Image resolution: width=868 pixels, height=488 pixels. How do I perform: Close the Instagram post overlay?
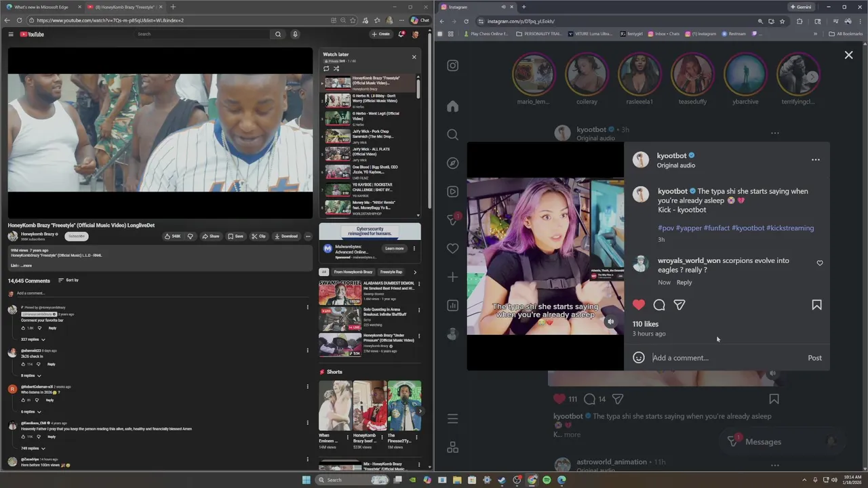(x=848, y=55)
